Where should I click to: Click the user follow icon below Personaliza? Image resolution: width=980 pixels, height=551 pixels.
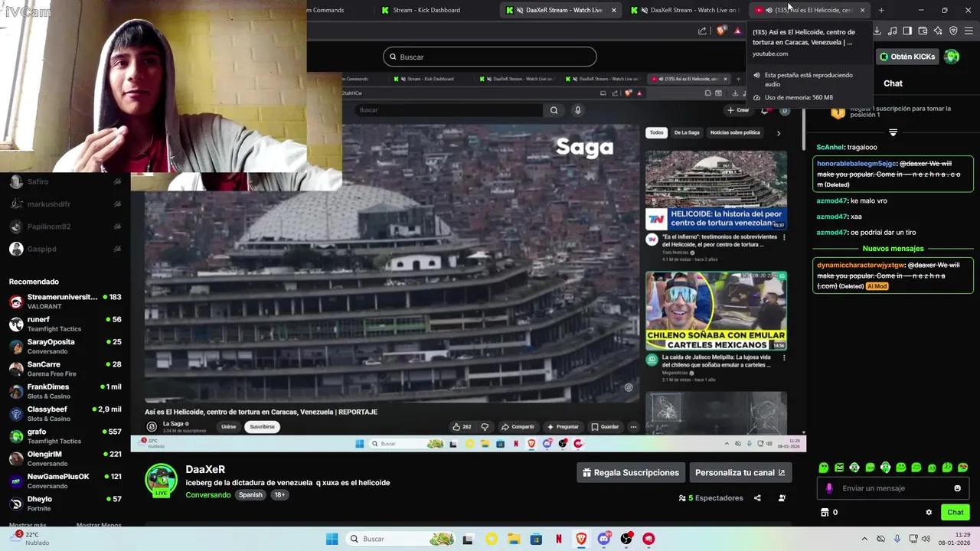coord(782,498)
